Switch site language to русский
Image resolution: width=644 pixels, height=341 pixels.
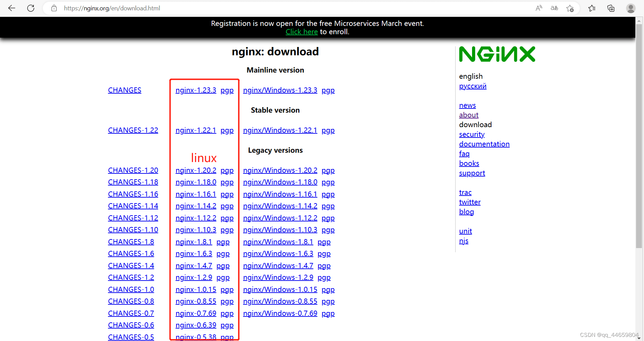472,86
